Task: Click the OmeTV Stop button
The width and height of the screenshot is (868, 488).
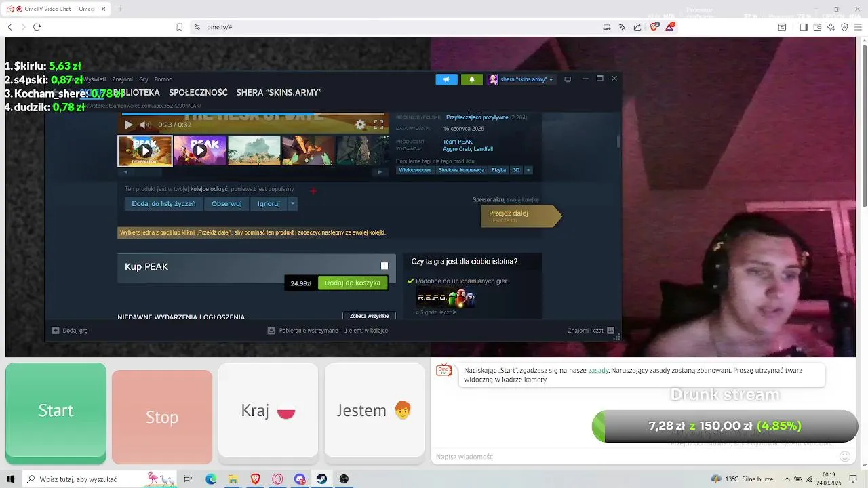Action: (x=162, y=417)
